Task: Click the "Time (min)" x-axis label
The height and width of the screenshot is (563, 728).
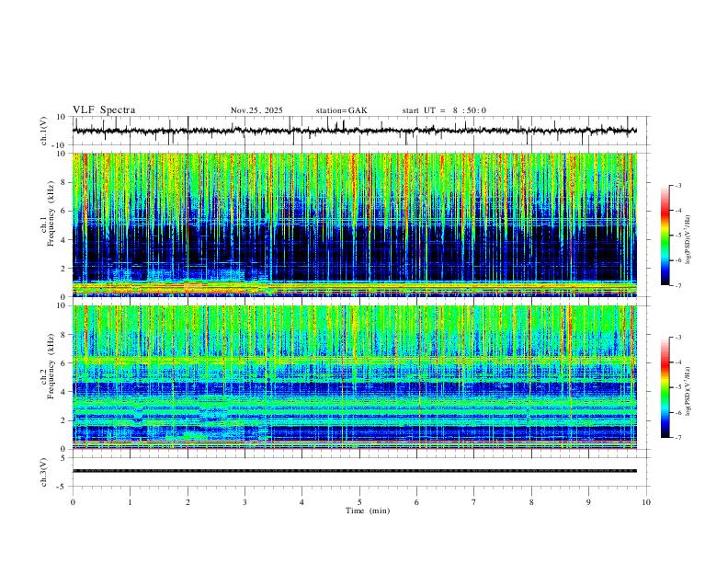Action: [368, 511]
